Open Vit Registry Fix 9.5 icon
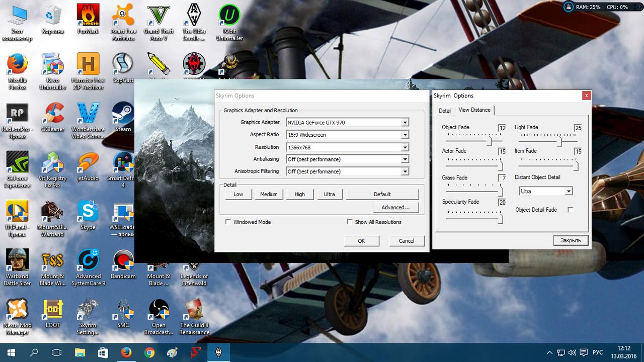Viewport: 644px width, 362px height. point(53,170)
